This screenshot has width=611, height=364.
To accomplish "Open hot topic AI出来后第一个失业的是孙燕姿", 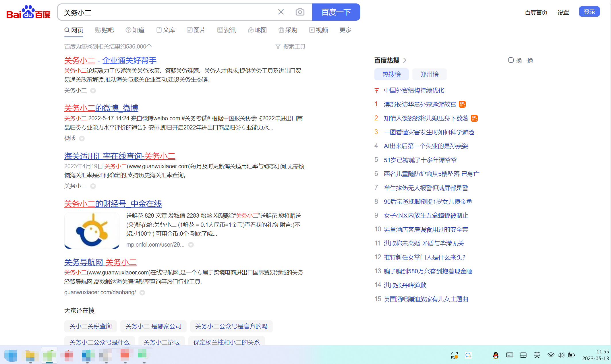I will pyautogui.click(x=426, y=146).
